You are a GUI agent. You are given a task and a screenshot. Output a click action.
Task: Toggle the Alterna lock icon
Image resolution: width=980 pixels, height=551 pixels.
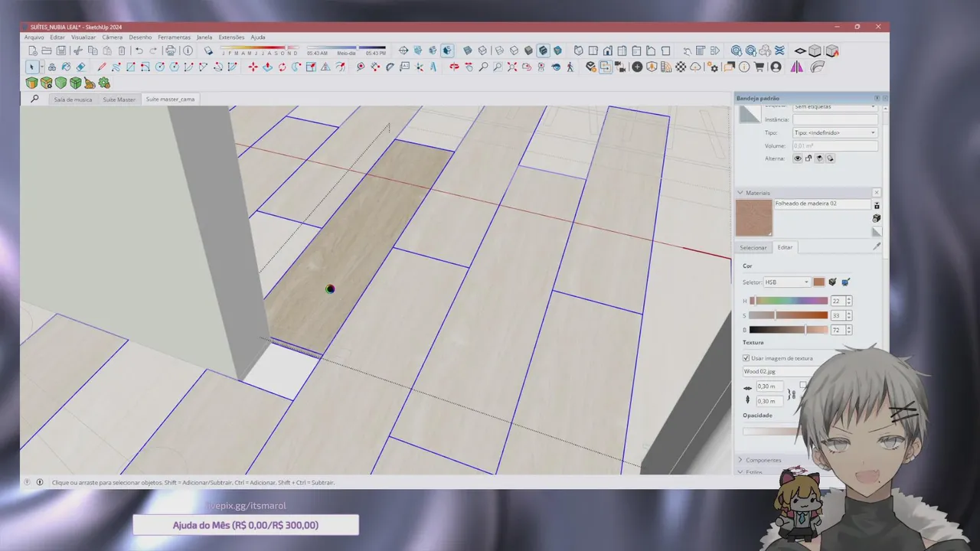click(x=808, y=158)
